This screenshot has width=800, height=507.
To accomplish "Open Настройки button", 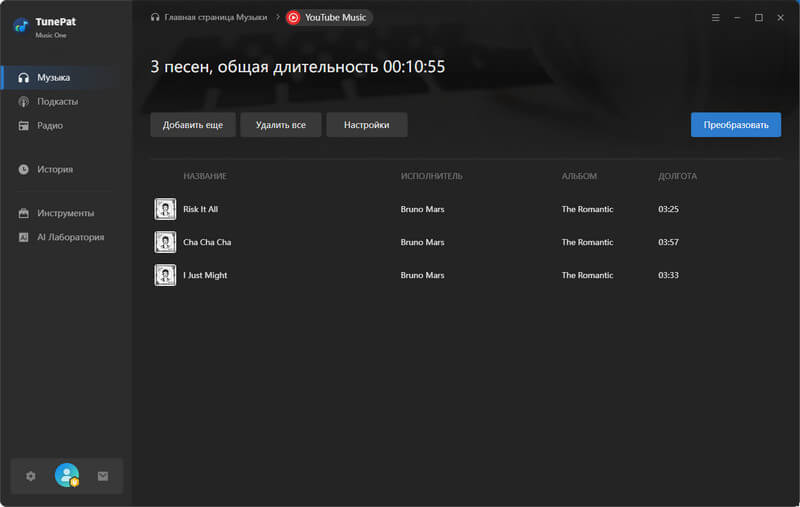I will coord(367,125).
